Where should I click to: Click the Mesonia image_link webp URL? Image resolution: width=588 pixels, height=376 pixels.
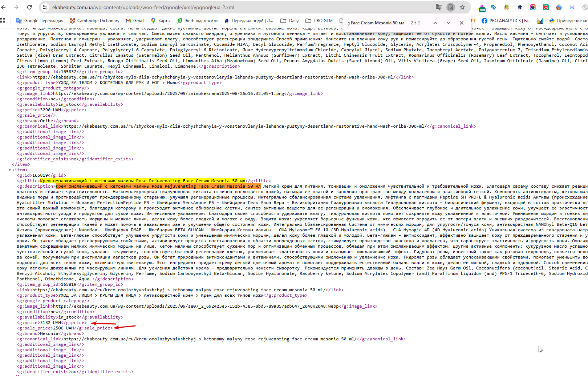[x=196, y=306]
